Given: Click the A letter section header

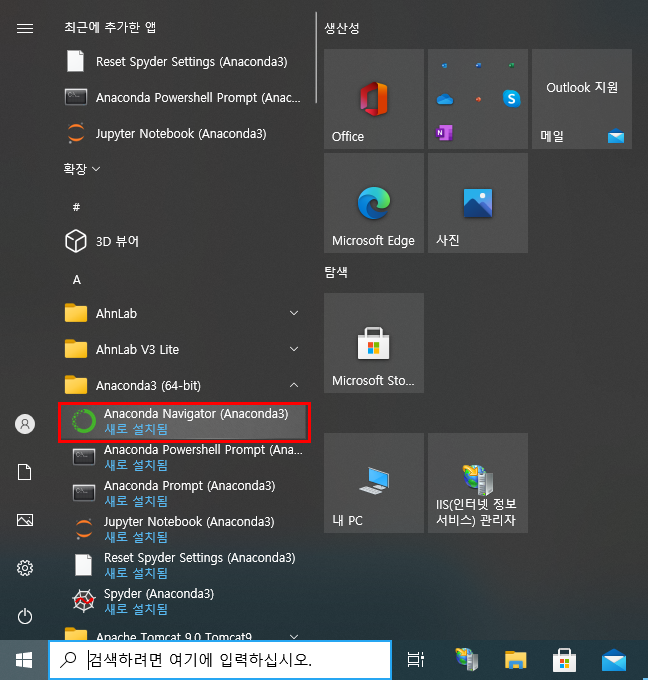Looking at the screenshot, I should point(77,280).
